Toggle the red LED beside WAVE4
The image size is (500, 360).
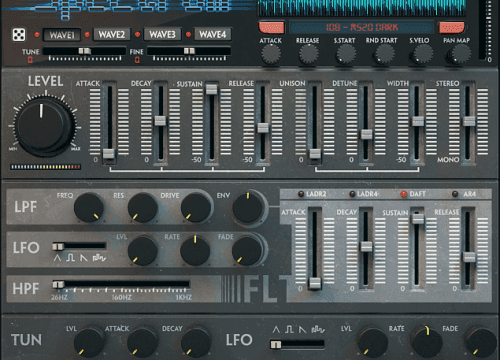188,34
